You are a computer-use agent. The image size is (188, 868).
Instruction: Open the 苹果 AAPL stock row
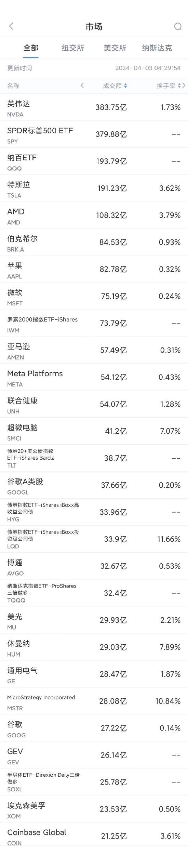coord(94,269)
